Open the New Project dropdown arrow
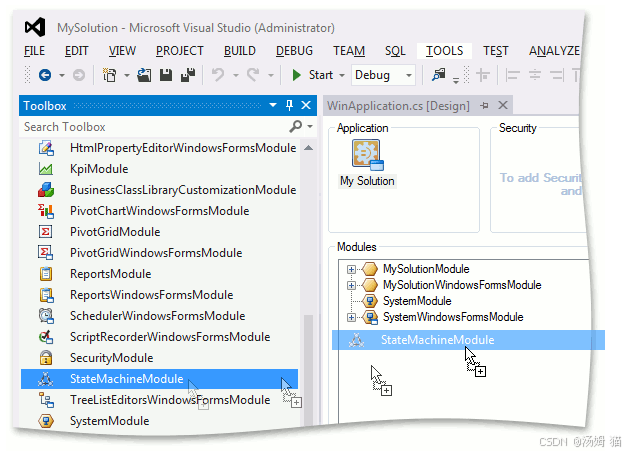 coord(127,75)
